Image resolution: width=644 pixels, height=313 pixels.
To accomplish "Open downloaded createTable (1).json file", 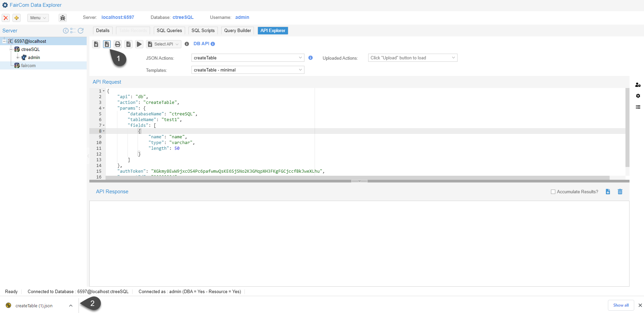I will coord(34,306).
